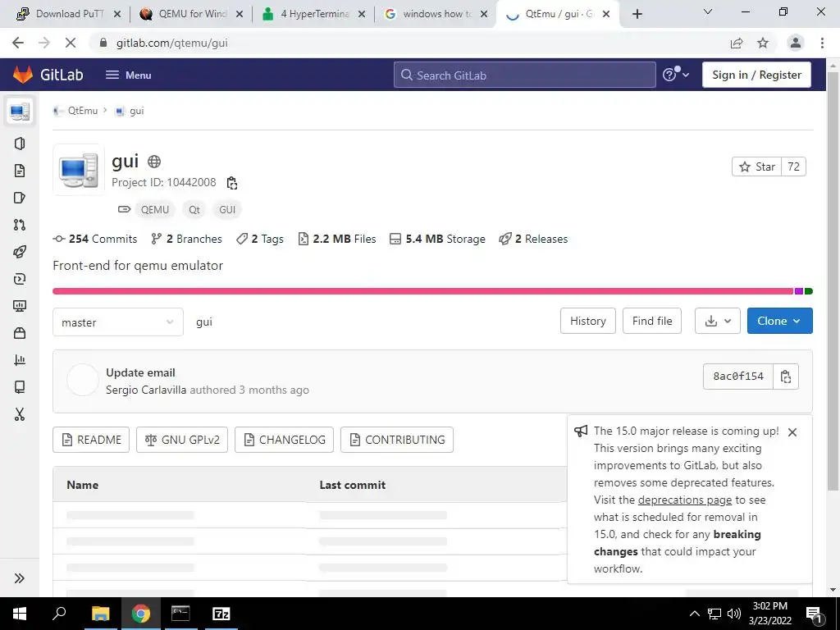Expand the sidebar with double chevron
This screenshot has width=840, height=630.
pos(20,578)
